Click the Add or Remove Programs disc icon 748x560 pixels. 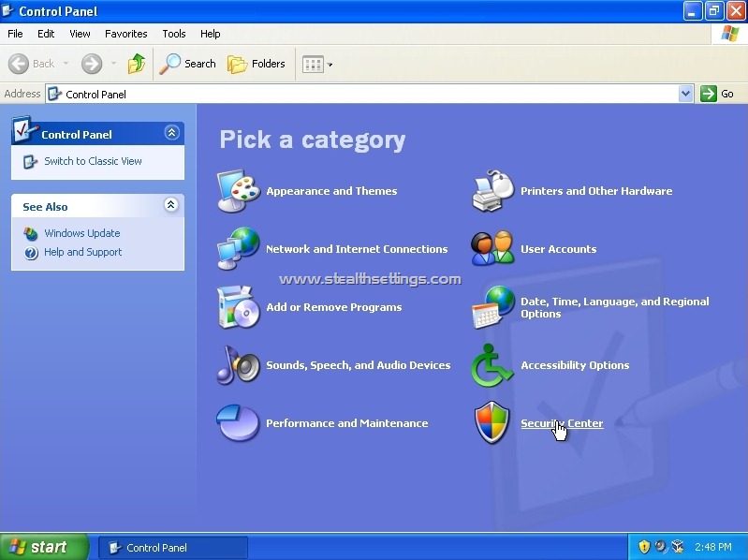pos(238,307)
